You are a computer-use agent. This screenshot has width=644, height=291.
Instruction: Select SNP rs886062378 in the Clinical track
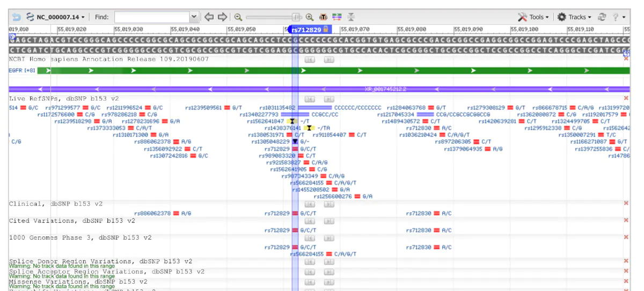click(x=152, y=213)
